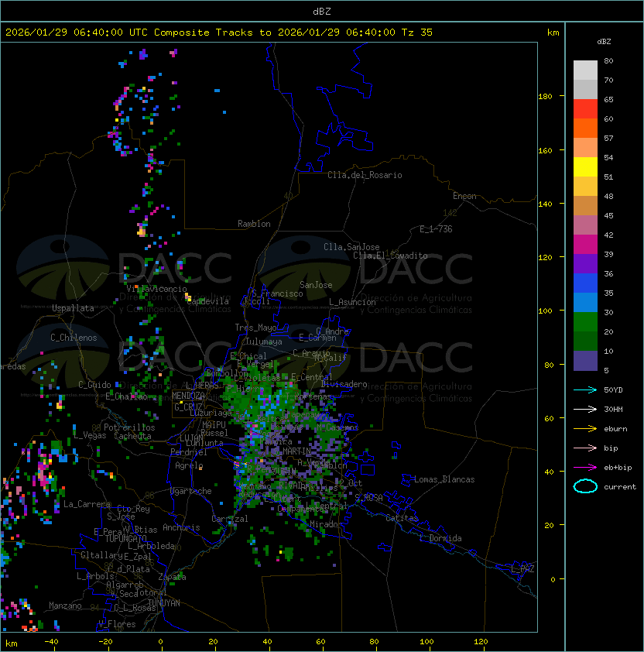The width and height of the screenshot is (644, 652).
Task: Click the TUPUNGATO map label
Action: coord(125,538)
